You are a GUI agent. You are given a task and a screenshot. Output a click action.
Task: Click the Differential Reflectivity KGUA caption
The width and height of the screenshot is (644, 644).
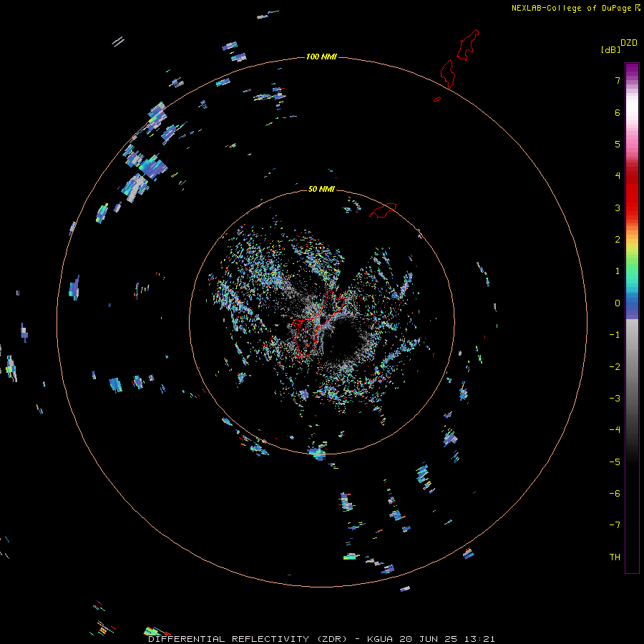click(x=321, y=639)
